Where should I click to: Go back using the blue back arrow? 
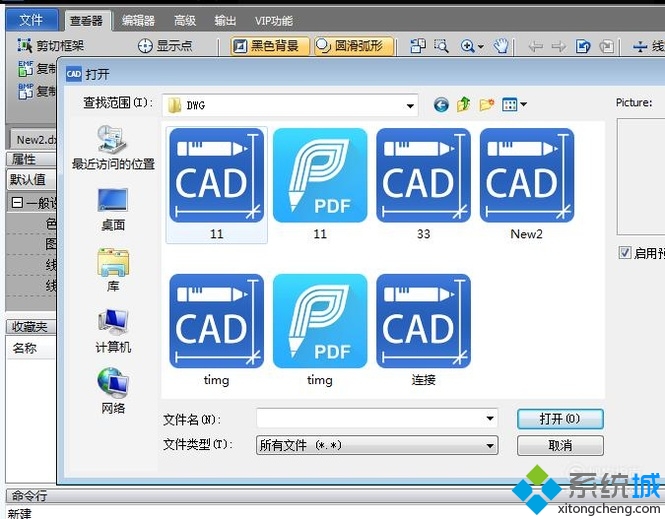click(x=441, y=104)
